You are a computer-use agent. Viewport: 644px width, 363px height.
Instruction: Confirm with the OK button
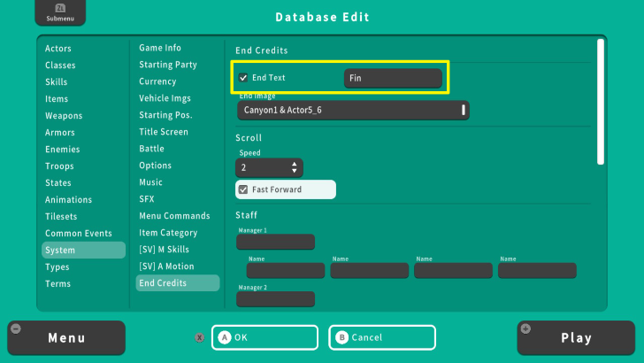point(264,337)
